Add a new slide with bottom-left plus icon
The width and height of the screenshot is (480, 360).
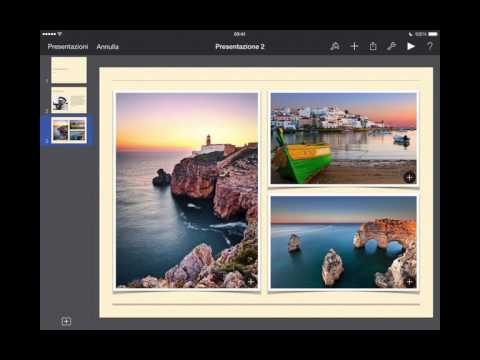click(x=66, y=321)
